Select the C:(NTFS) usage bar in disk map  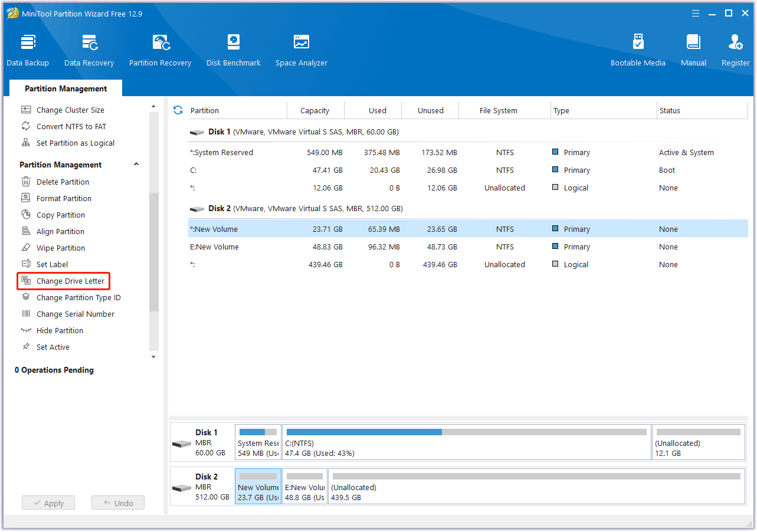click(466, 442)
